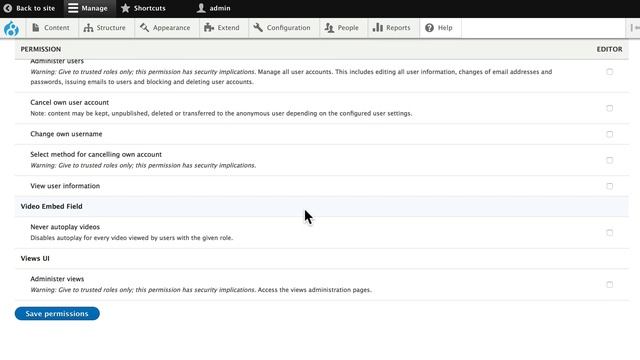Click the Manage hamburger icon
Viewport: 640px width, 360px height.
[x=73, y=8]
